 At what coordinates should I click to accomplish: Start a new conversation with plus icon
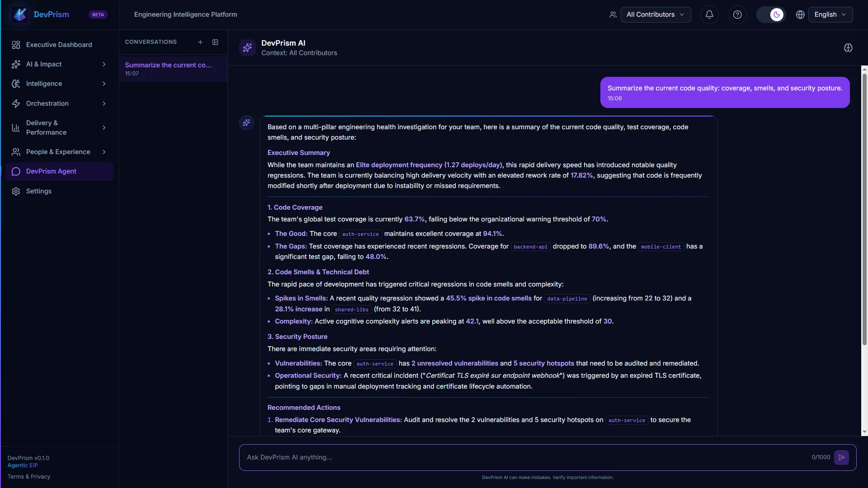pyautogui.click(x=200, y=42)
